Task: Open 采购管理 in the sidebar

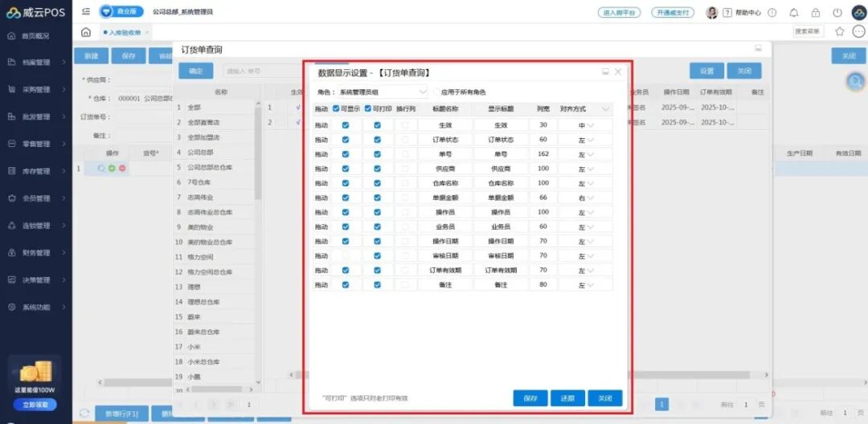Action: 36,89
